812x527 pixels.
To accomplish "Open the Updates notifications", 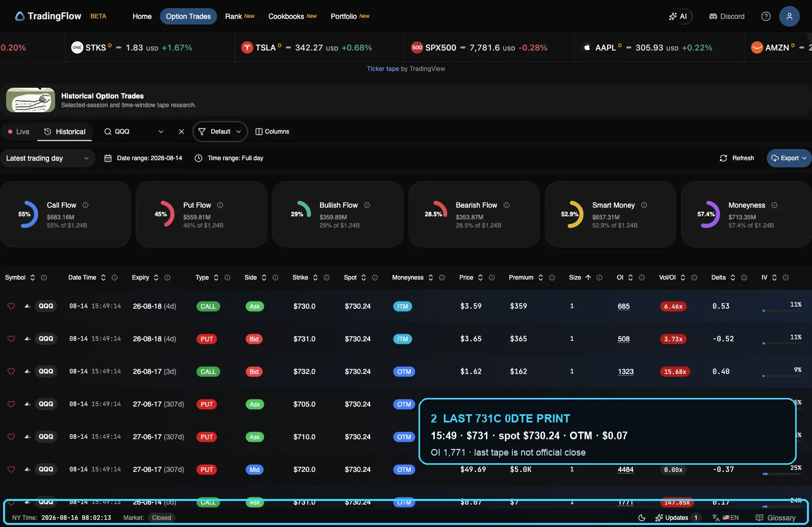I will (x=677, y=518).
